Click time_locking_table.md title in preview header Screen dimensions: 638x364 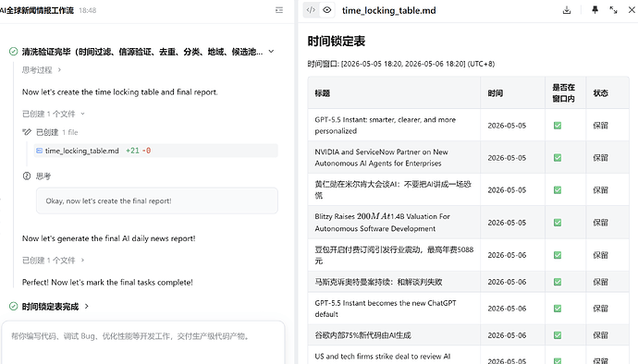click(x=389, y=10)
